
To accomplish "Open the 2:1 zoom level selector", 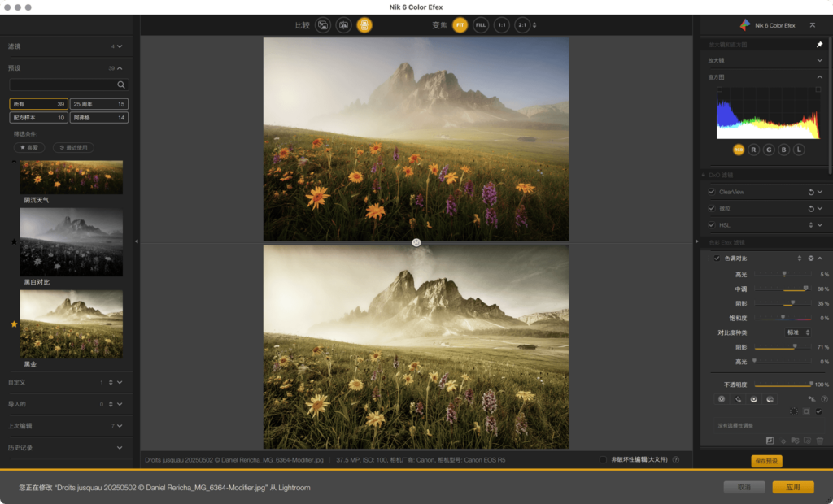I will pos(534,25).
